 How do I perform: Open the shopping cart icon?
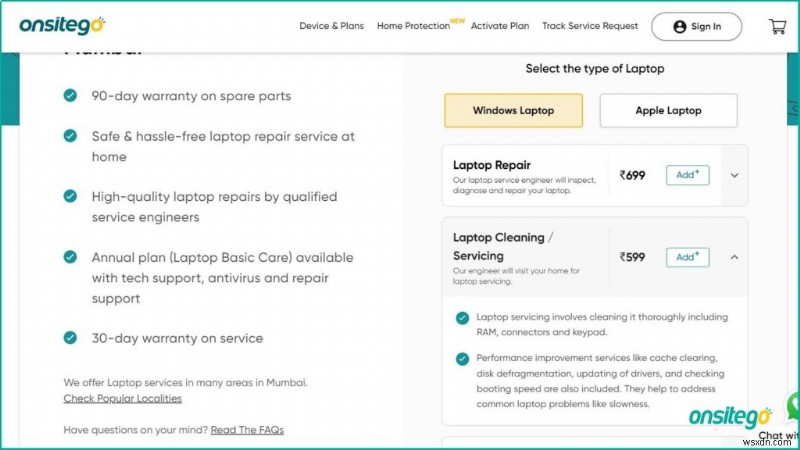click(777, 26)
